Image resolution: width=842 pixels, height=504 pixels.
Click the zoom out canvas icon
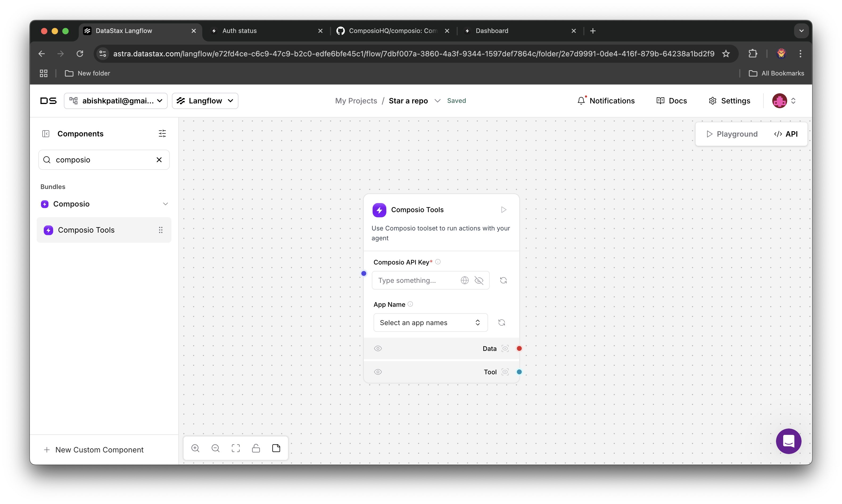pyautogui.click(x=216, y=448)
